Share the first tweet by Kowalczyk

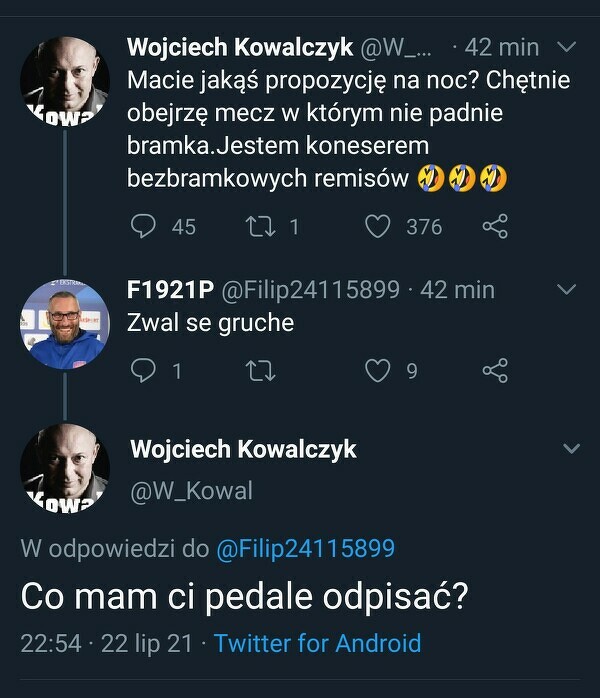click(495, 227)
